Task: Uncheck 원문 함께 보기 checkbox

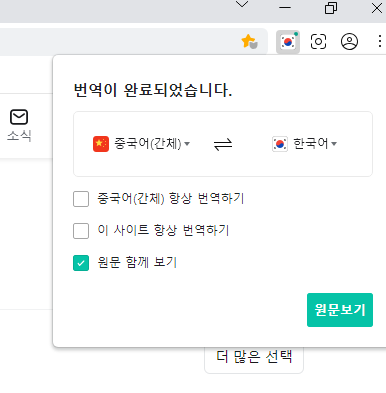Action: click(81, 263)
